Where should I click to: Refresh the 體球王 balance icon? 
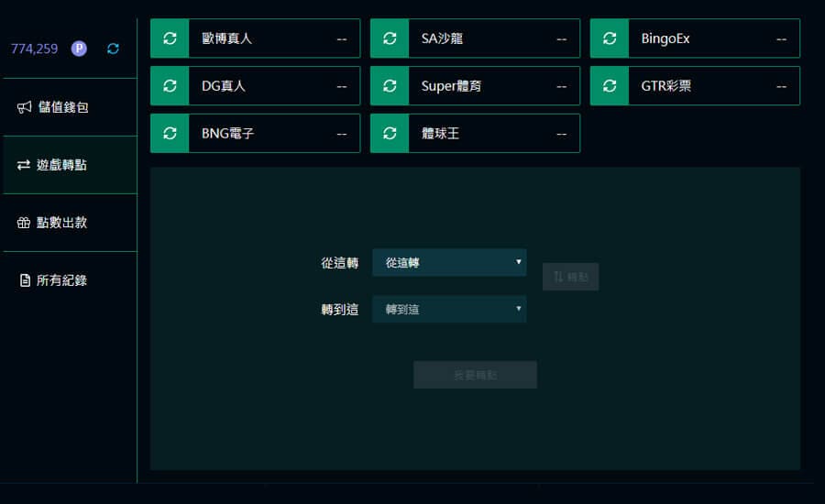click(390, 133)
